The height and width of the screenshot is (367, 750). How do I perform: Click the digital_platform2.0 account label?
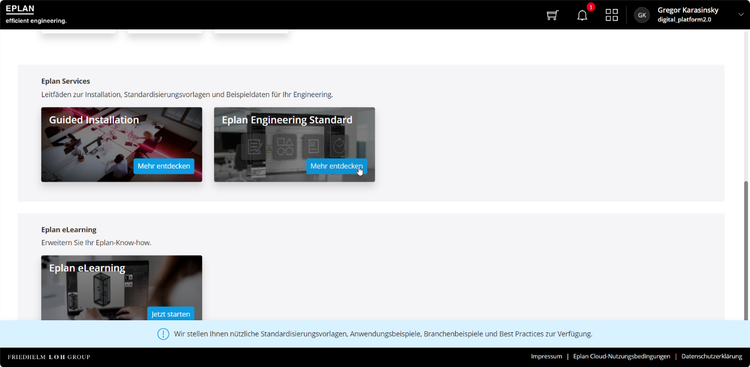click(x=684, y=20)
